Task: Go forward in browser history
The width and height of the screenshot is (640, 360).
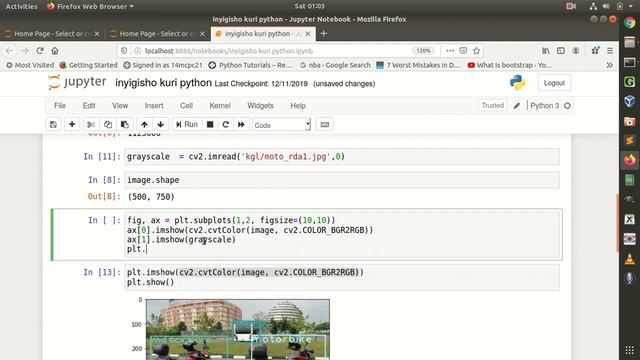Action: pyautogui.click(x=24, y=51)
